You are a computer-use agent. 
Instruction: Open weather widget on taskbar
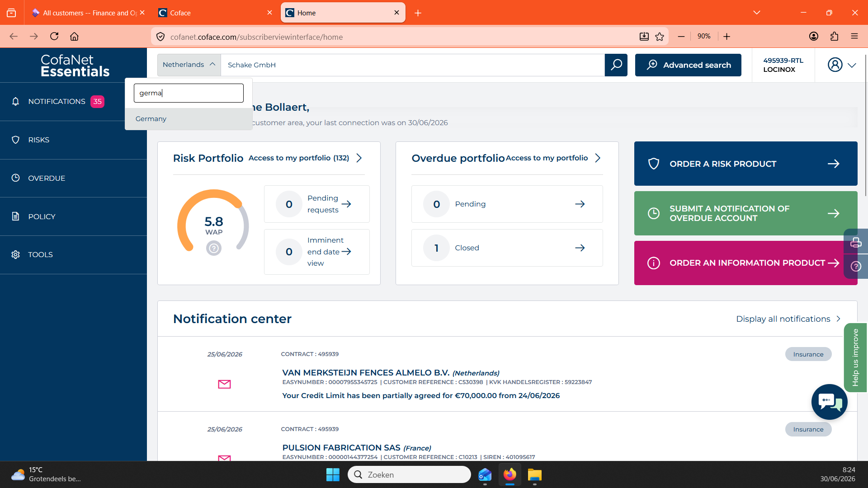coord(46,474)
